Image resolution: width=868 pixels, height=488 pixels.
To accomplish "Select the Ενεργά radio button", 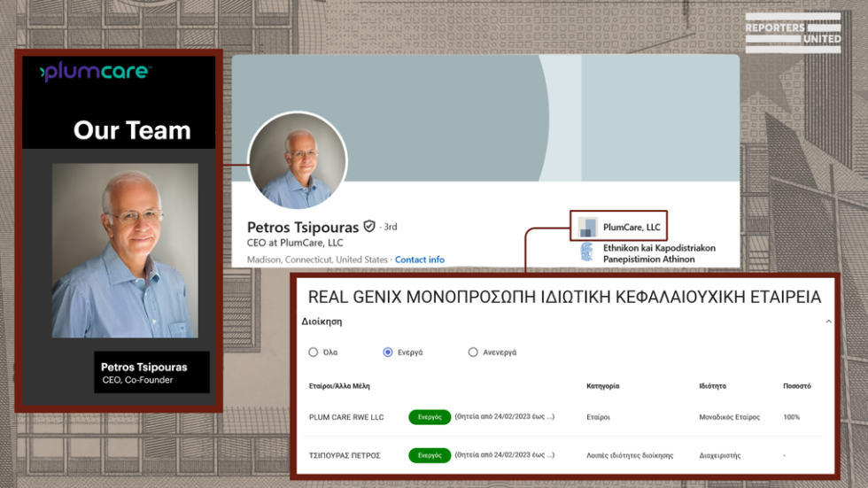I will coord(388,352).
